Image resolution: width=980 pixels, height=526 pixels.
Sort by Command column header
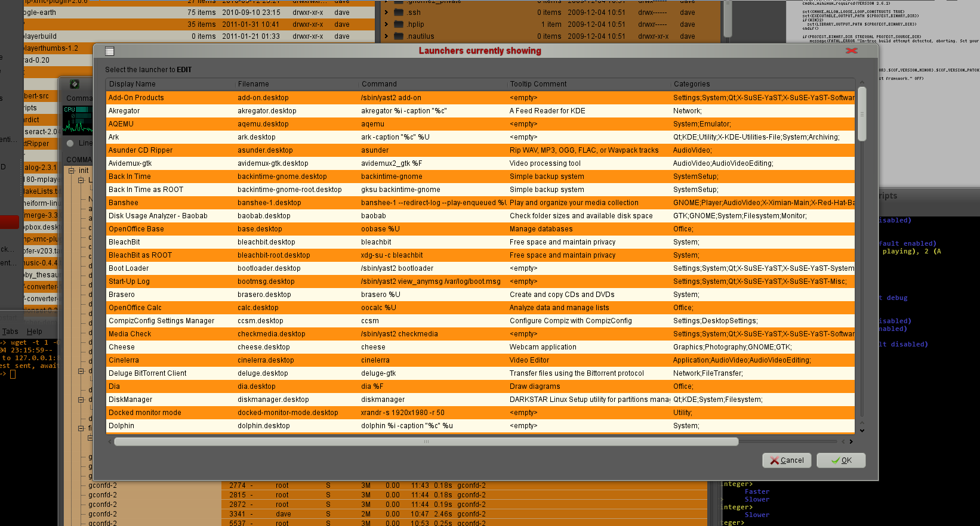[x=433, y=84]
